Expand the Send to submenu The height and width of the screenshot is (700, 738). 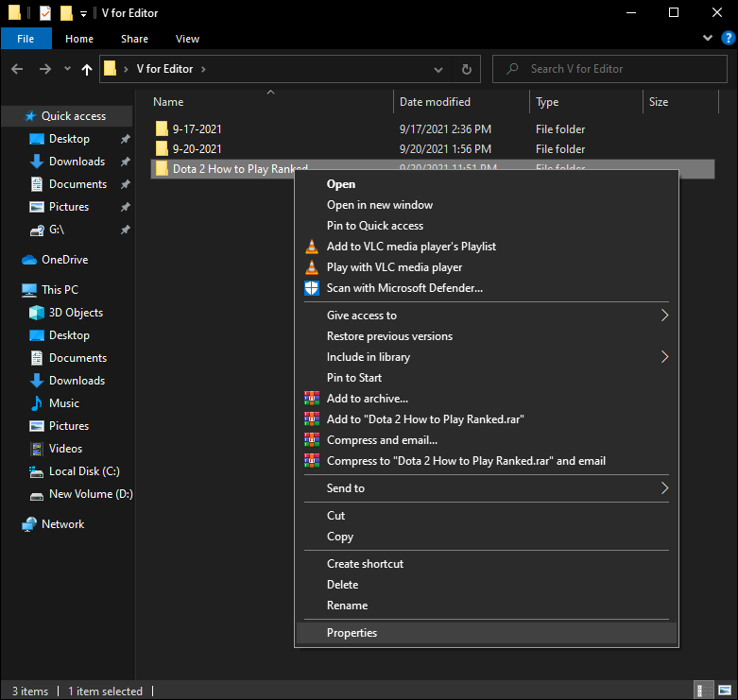click(x=664, y=488)
